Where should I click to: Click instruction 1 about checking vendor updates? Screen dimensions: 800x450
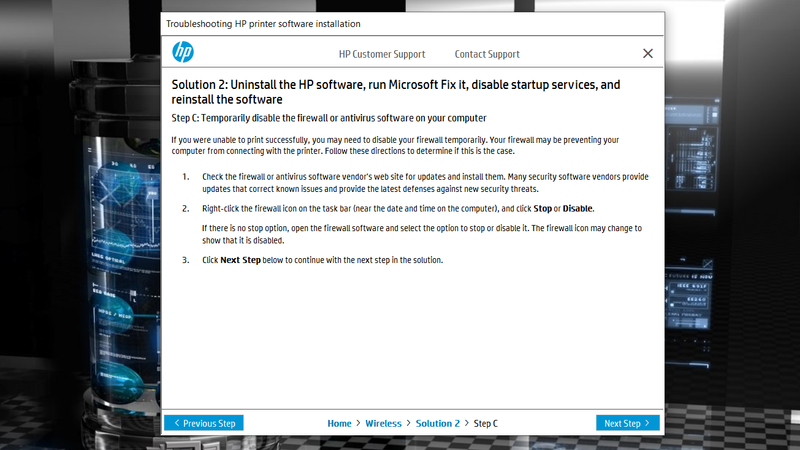pyautogui.click(x=425, y=183)
